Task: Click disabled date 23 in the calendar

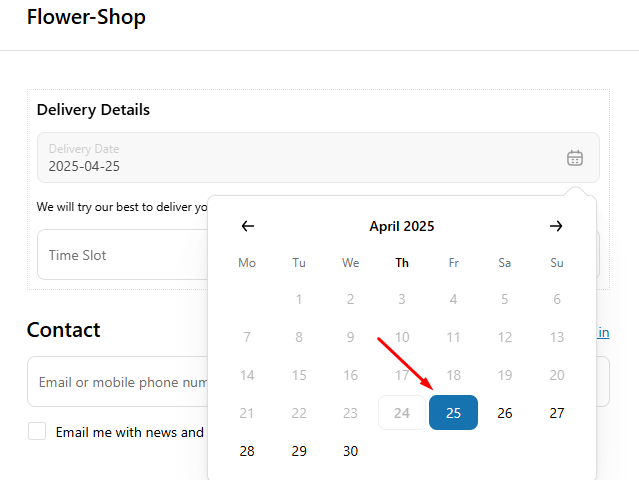Action: pos(350,413)
